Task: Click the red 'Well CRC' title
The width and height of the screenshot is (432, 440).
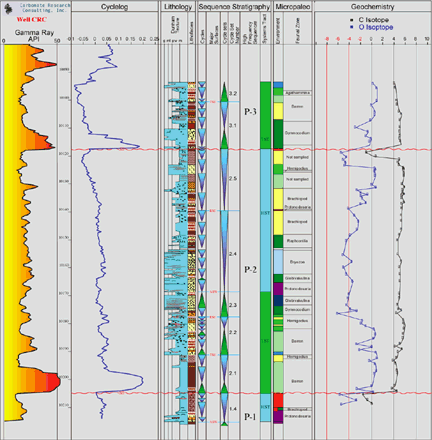Action: coord(31,20)
